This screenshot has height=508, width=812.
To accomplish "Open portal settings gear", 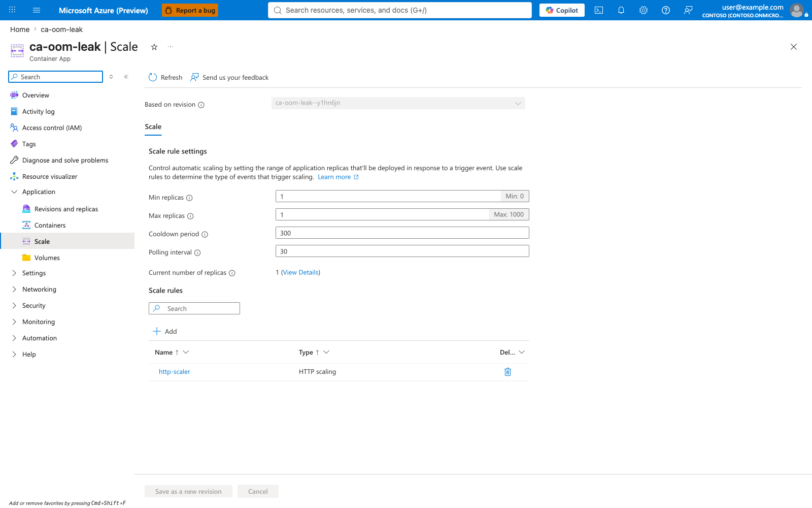I will (x=644, y=10).
